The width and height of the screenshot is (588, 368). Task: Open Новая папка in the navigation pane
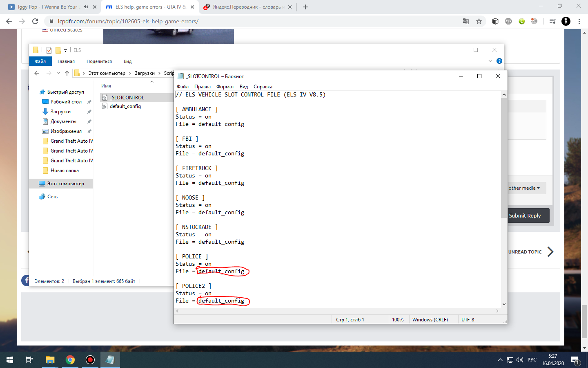click(x=65, y=171)
